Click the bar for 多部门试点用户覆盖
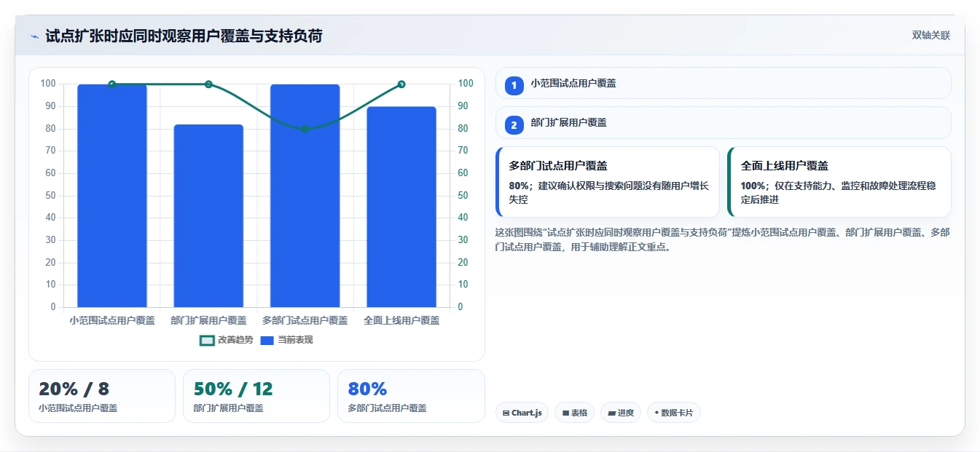 click(305, 196)
